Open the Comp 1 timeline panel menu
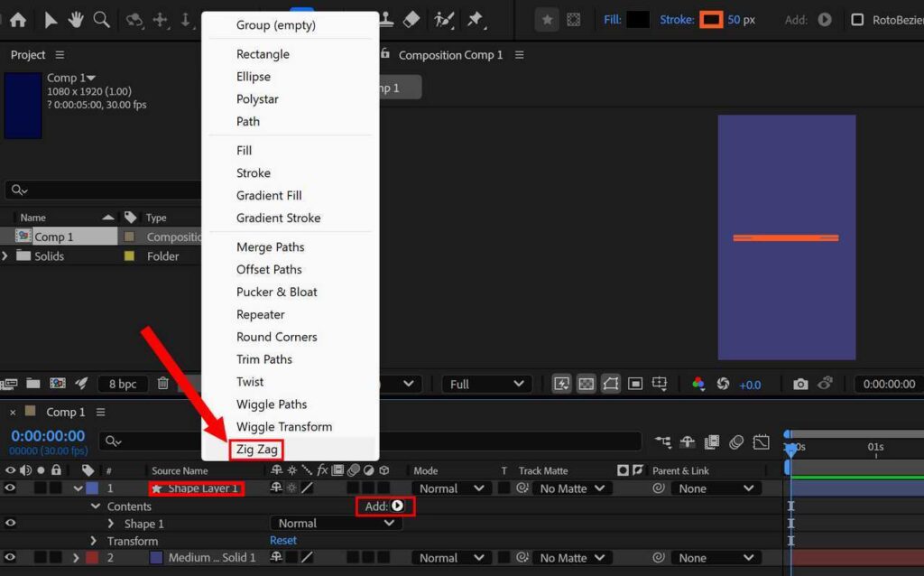This screenshot has width=924, height=576. (100, 412)
